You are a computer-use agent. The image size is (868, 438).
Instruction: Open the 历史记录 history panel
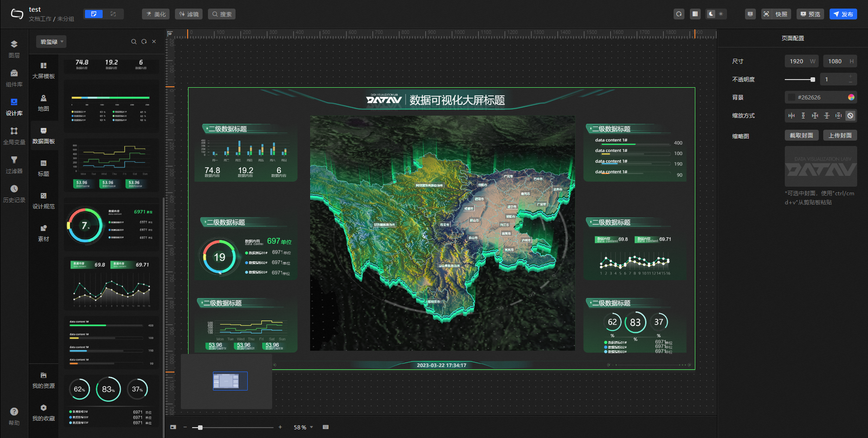[14, 194]
